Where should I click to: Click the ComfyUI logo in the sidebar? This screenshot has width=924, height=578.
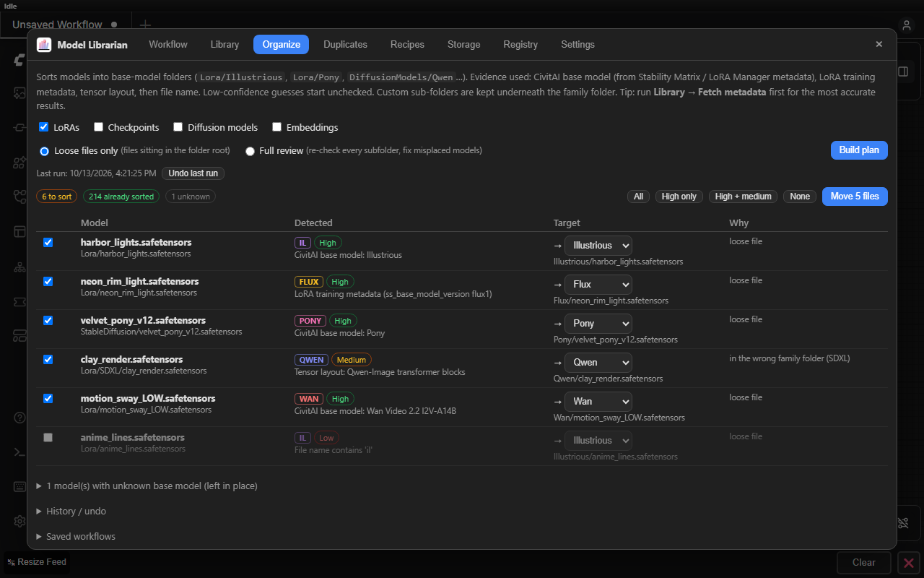(20, 59)
